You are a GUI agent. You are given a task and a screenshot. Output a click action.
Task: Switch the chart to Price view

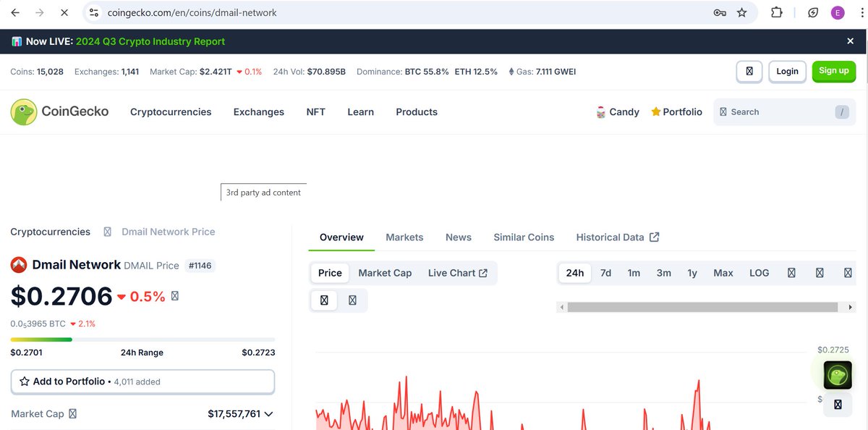pyautogui.click(x=330, y=273)
